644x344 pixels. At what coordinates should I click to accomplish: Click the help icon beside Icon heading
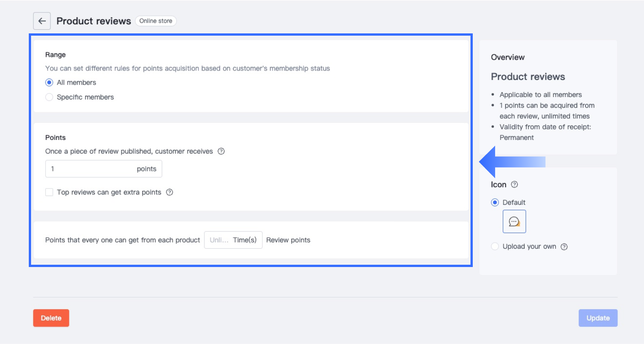click(514, 185)
